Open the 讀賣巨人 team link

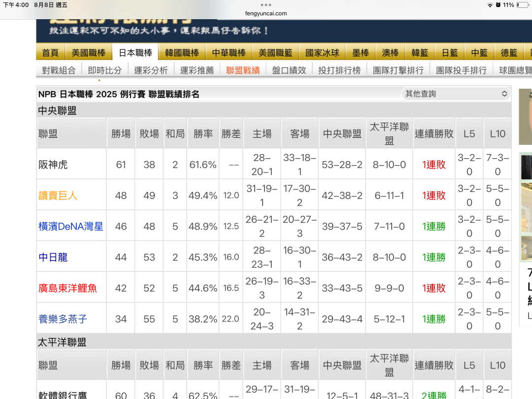pos(58,196)
